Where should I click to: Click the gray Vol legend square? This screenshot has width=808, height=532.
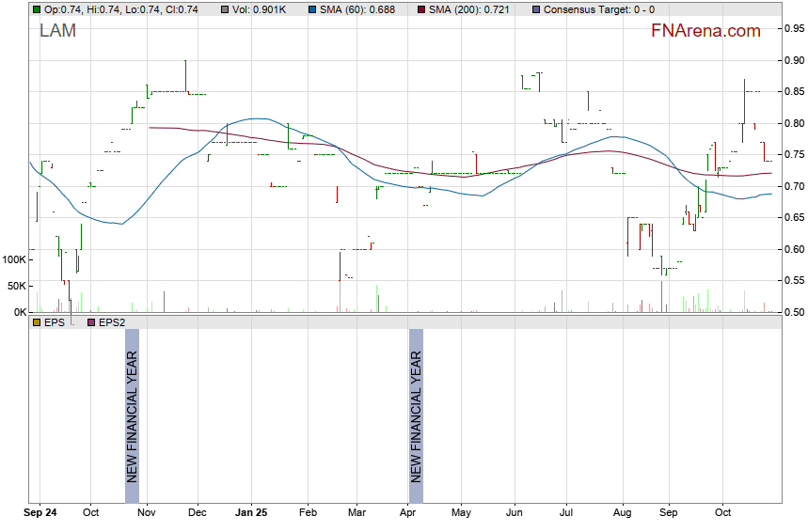[x=225, y=9]
